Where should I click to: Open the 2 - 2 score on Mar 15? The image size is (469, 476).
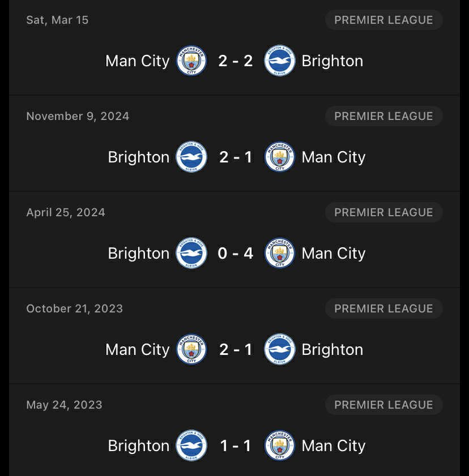tap(236, 61)
